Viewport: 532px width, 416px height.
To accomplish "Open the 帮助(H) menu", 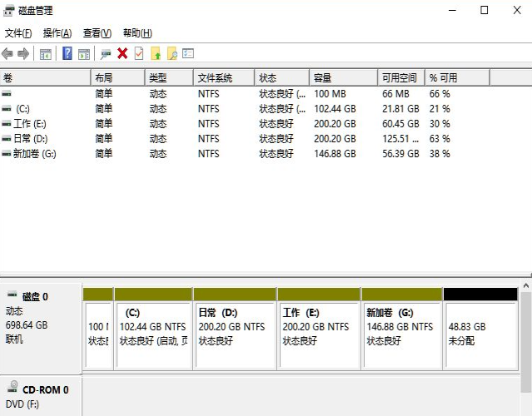I will point(137,33).
